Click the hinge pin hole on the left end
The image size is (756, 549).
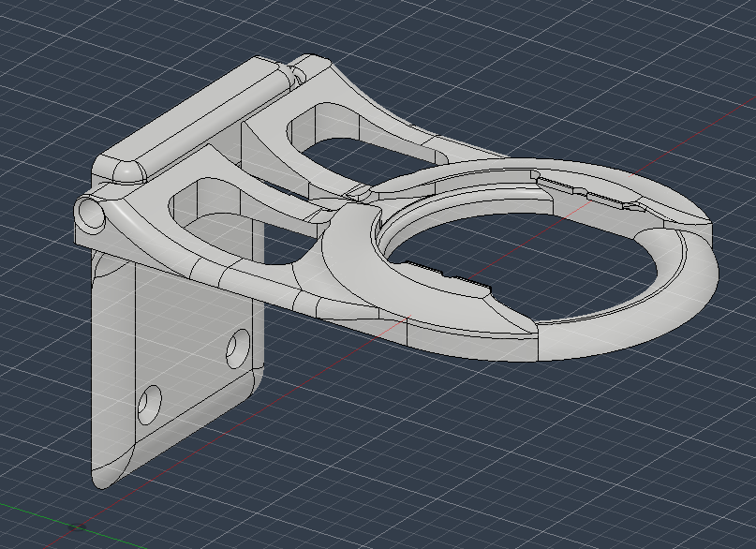pos(92,215)
